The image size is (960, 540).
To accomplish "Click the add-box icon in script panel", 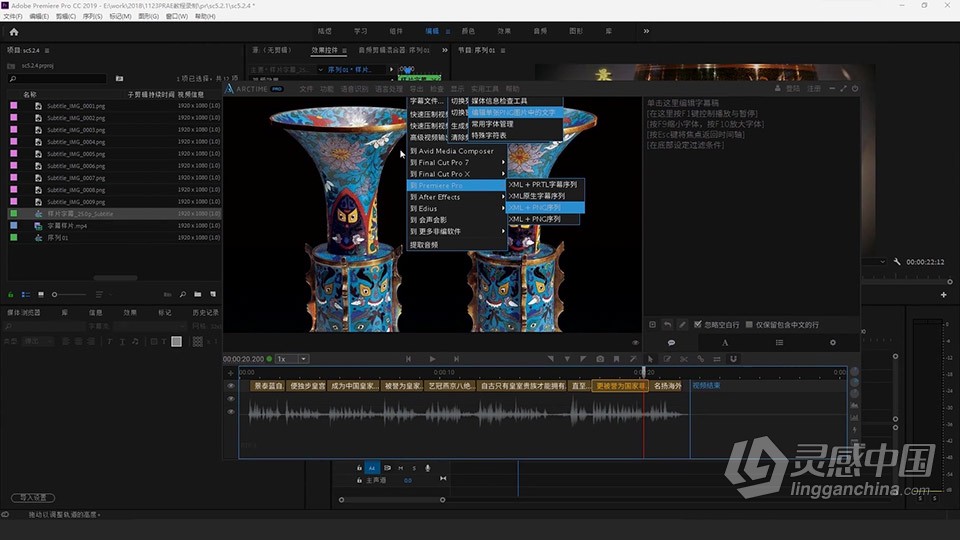I will coord(653,324).
